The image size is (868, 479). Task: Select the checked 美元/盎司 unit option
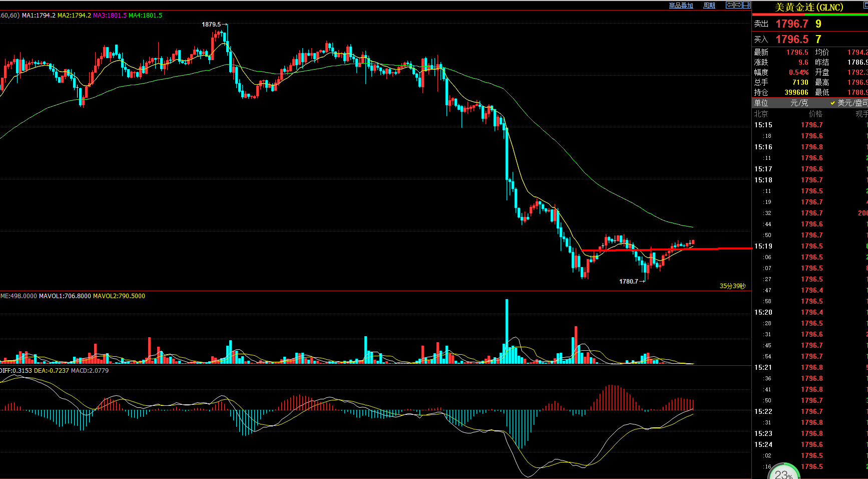tap(849, 103)
